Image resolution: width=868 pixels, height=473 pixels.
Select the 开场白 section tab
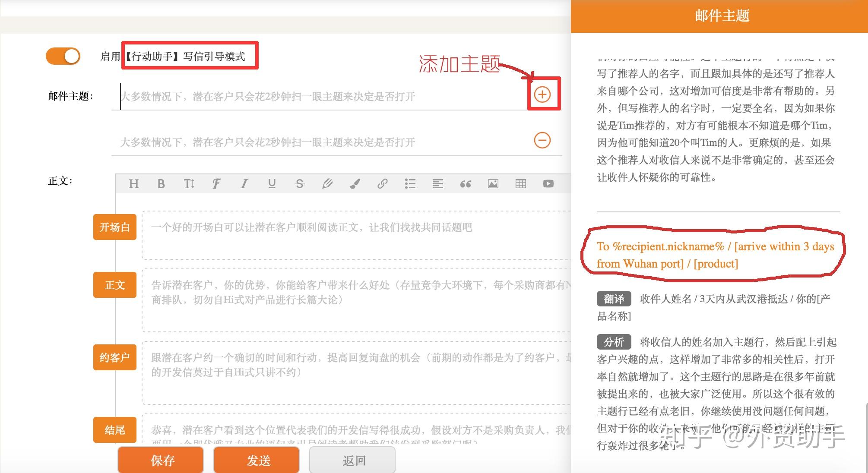coord(114,227)
